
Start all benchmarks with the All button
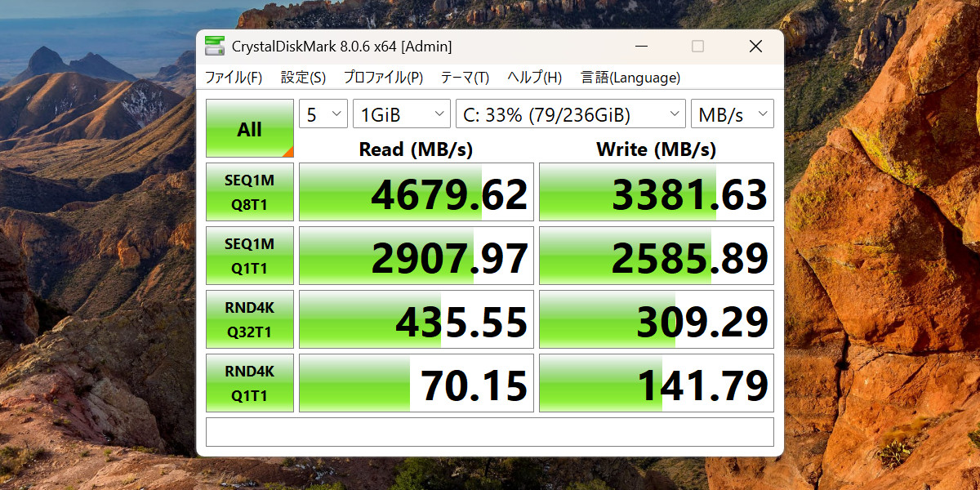pyautogui.click(x=249, y=129)
